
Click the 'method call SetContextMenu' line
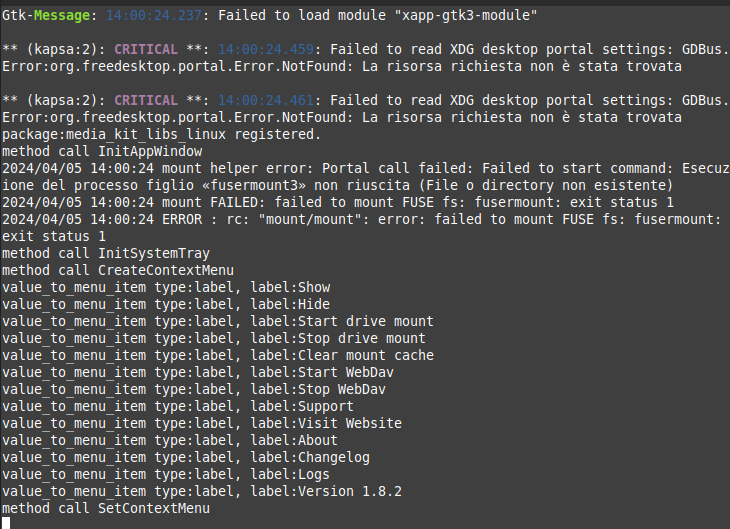pyautogui.click(x=106, y=508)
